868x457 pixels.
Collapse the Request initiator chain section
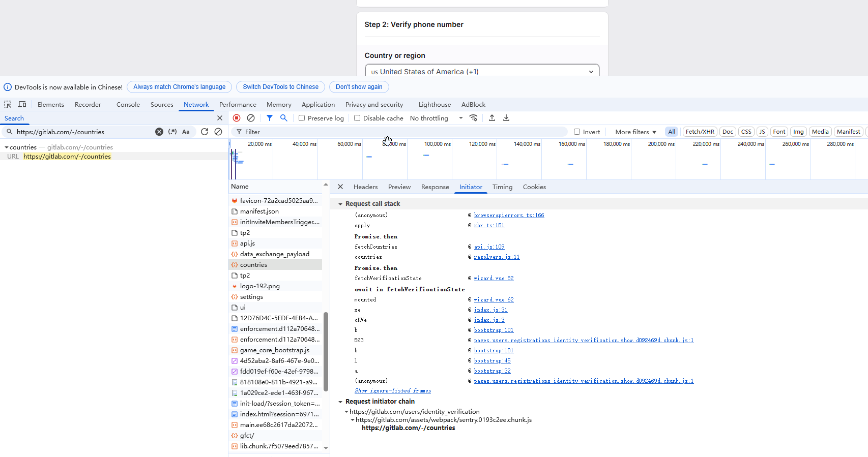point(340,402)
